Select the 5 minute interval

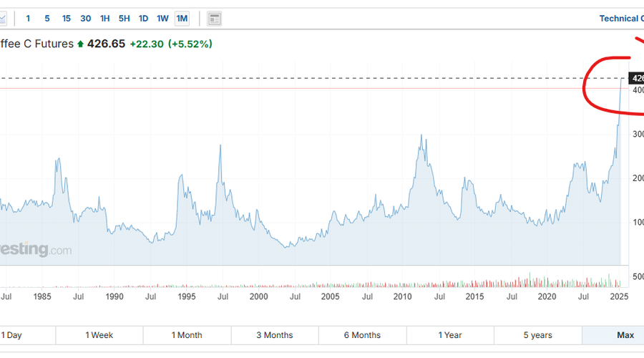(47, 19)
